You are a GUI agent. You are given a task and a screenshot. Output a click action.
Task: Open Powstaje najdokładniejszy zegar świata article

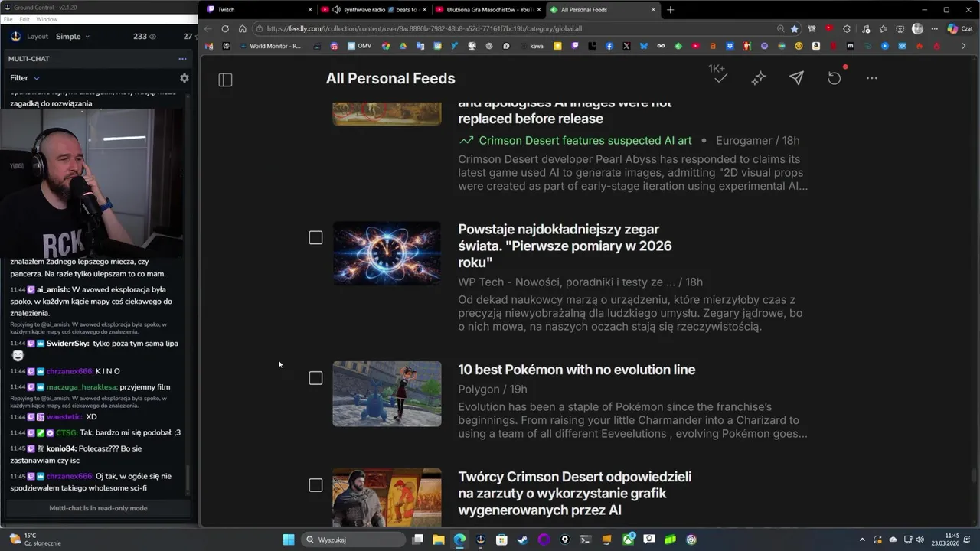[565, 246]
